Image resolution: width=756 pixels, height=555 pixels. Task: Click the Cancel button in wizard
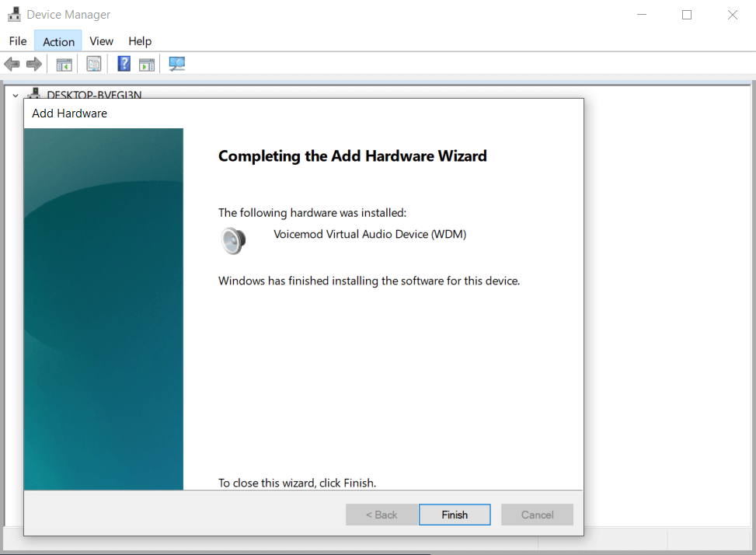pyautogui.click(x=537, y=515)
